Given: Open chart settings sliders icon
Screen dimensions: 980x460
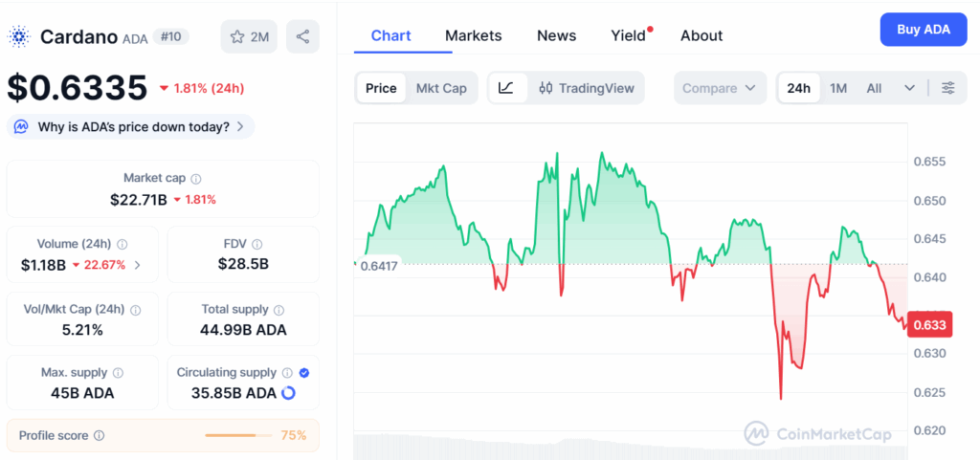Looking at the screenshot, I should (948, 88).
